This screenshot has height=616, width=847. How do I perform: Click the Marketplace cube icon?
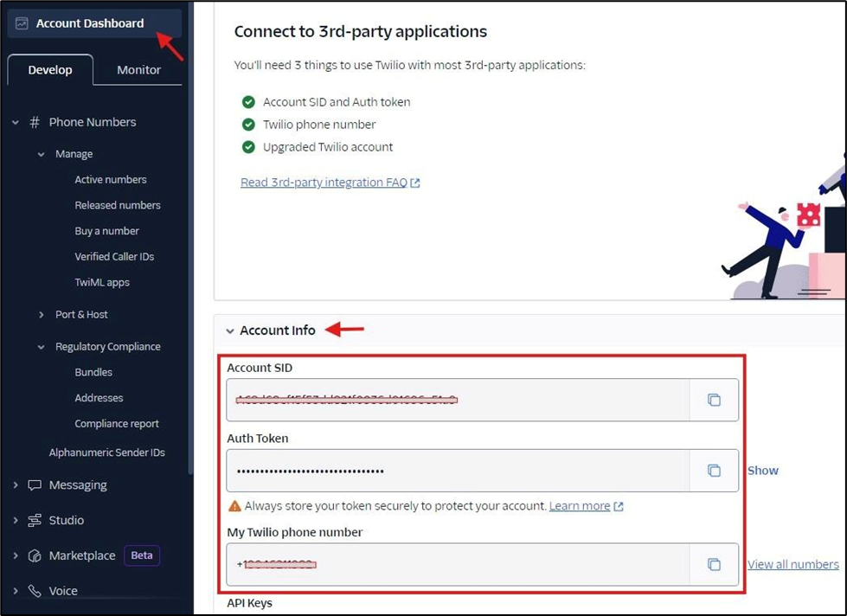[x=35, y=555]
